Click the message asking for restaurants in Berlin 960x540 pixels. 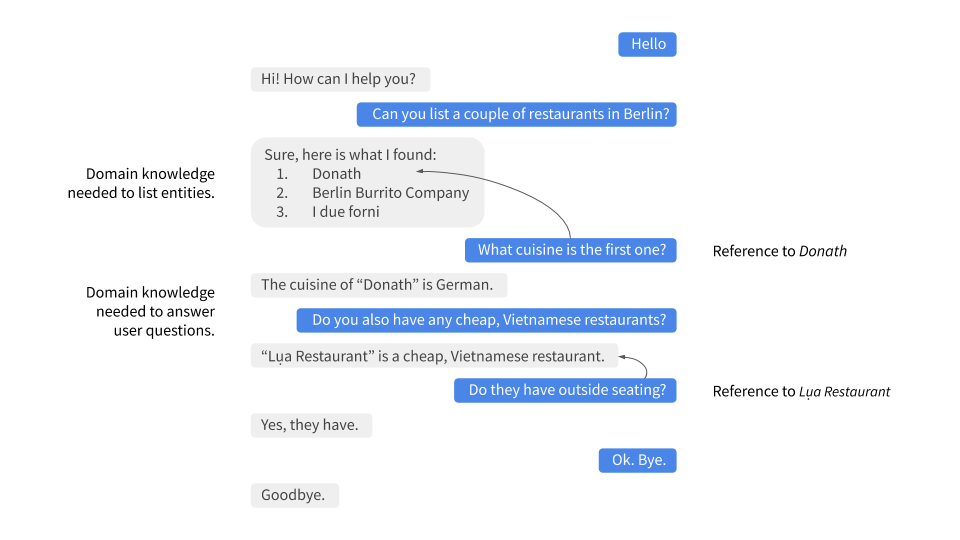tap(516, 114)
